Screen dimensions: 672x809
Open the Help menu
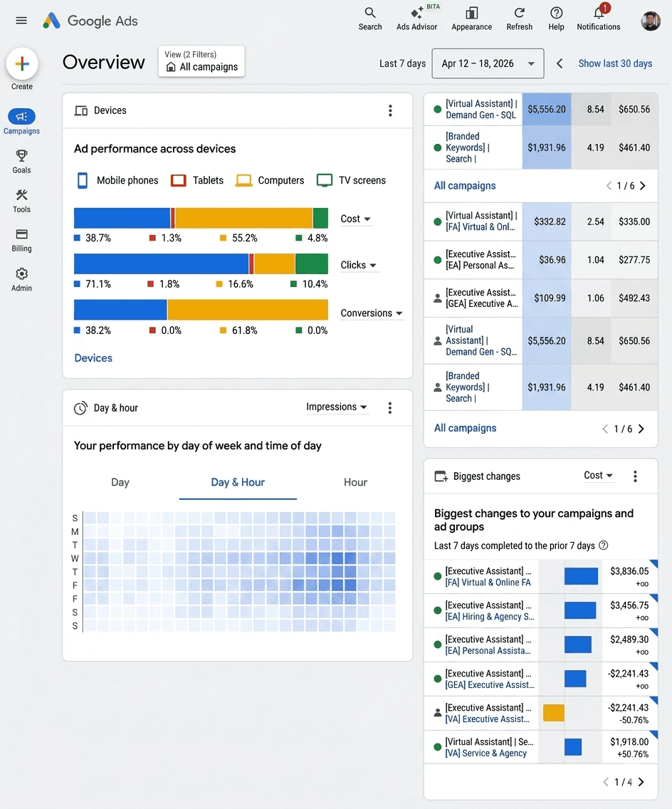click(556, 19)
